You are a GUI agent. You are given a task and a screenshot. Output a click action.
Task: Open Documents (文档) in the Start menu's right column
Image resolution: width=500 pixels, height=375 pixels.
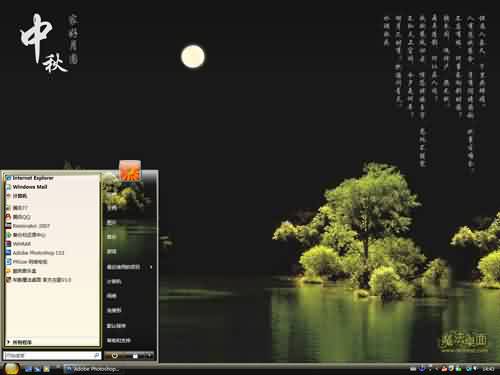(x=112, y=208)
